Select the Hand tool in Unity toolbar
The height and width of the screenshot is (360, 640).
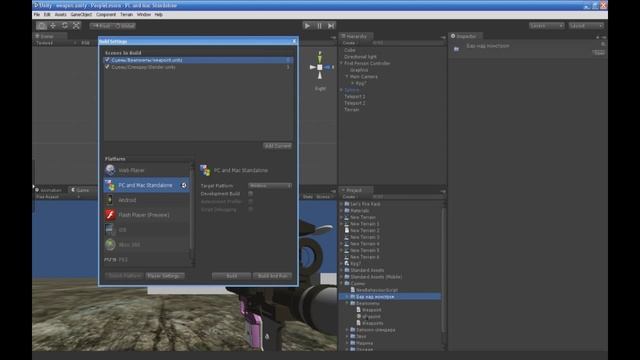pos(41,26)
